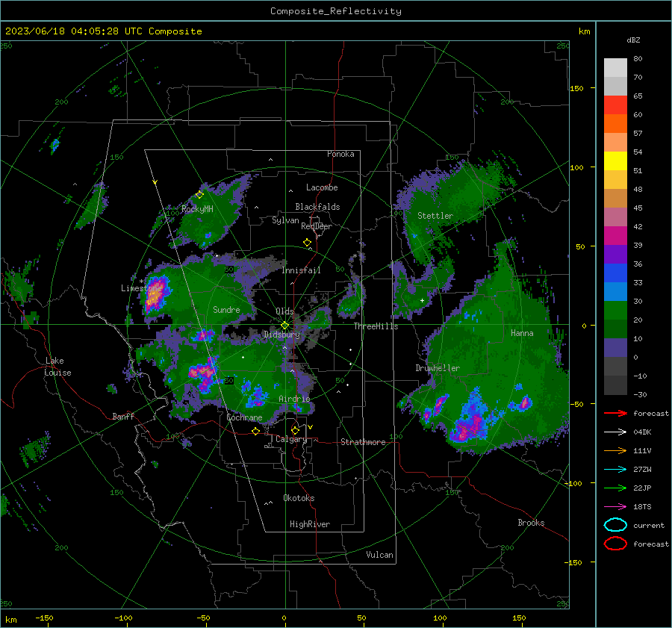Click the Lake Louise label
The height and width of the screenshot is (628, 672).
coord(57,367)
